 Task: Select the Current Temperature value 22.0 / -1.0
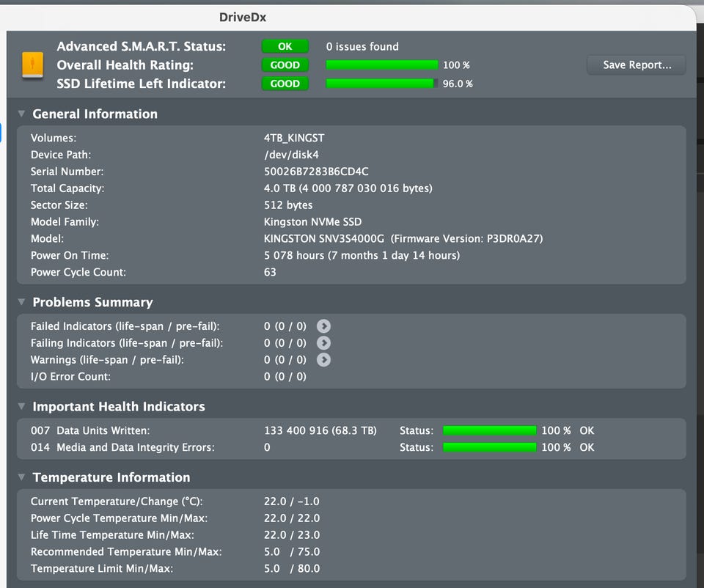[292, 501]
